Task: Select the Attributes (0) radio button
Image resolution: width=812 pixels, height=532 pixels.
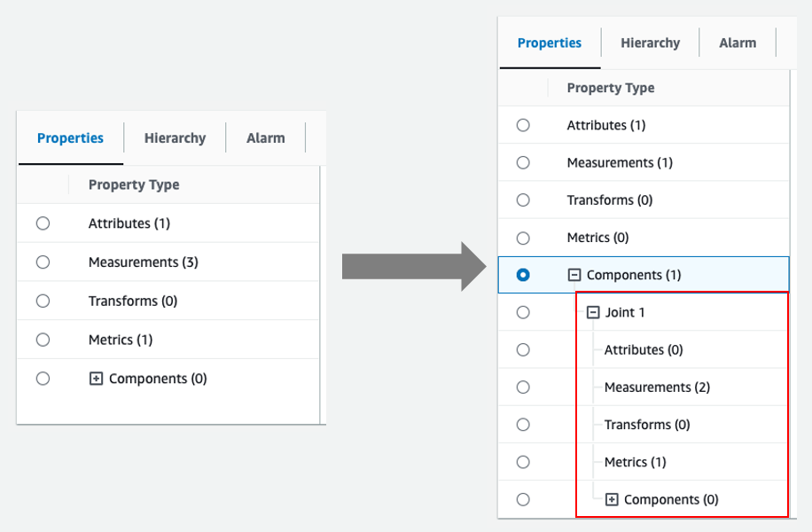Action: (523, 349)
